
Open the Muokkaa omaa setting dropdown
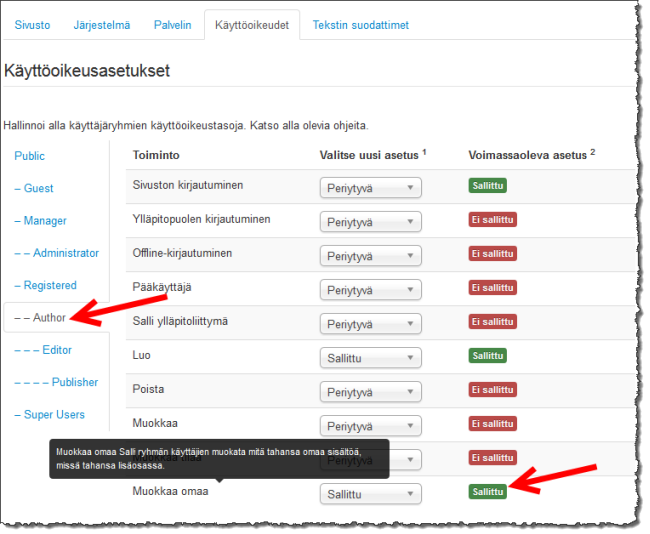[x=370, y=494]
